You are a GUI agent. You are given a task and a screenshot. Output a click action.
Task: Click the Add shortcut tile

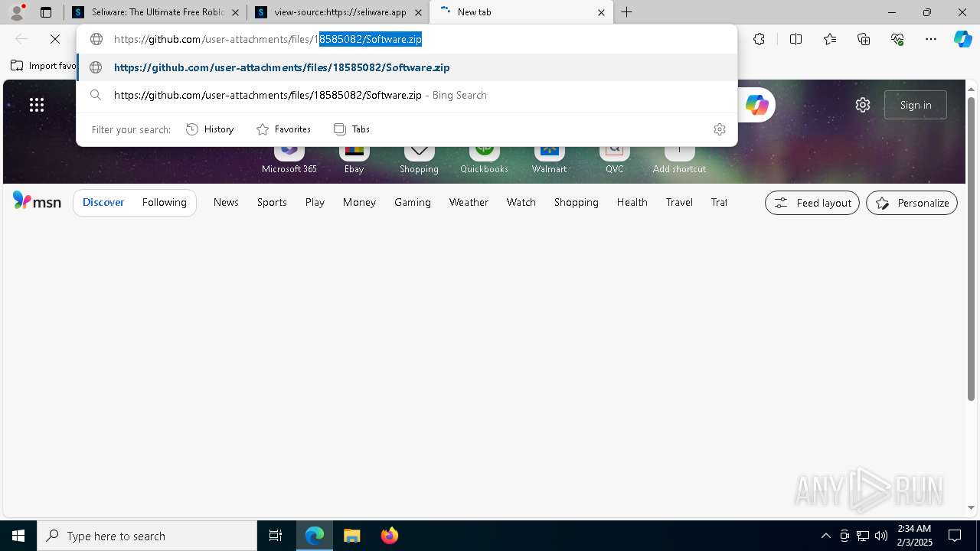pos(679,158)
